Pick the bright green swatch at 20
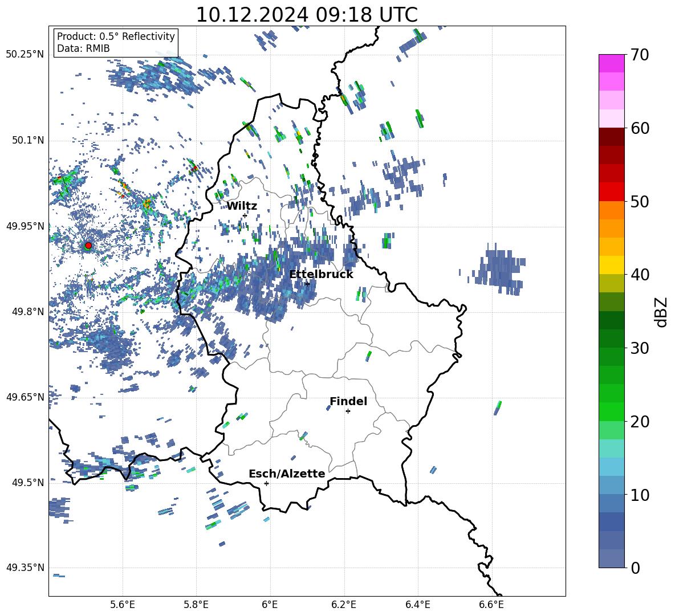Viewport: 675px width, 616px height. tap(612, 411)
